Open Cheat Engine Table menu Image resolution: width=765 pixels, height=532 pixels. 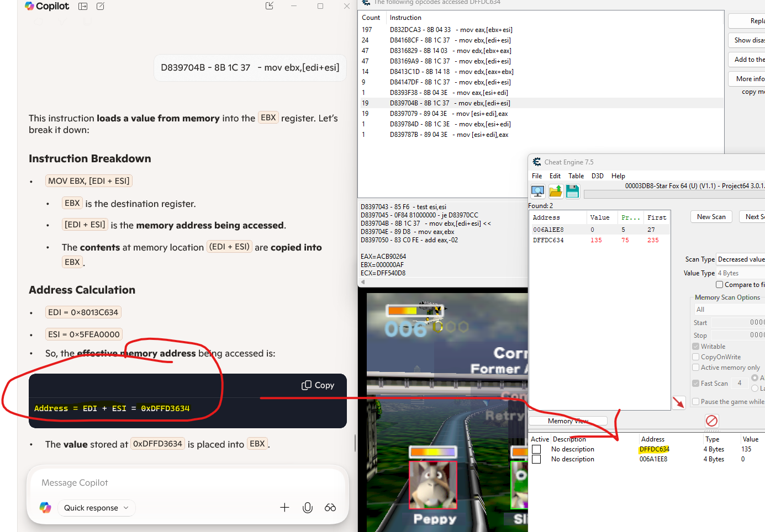(x=576, y=176)
